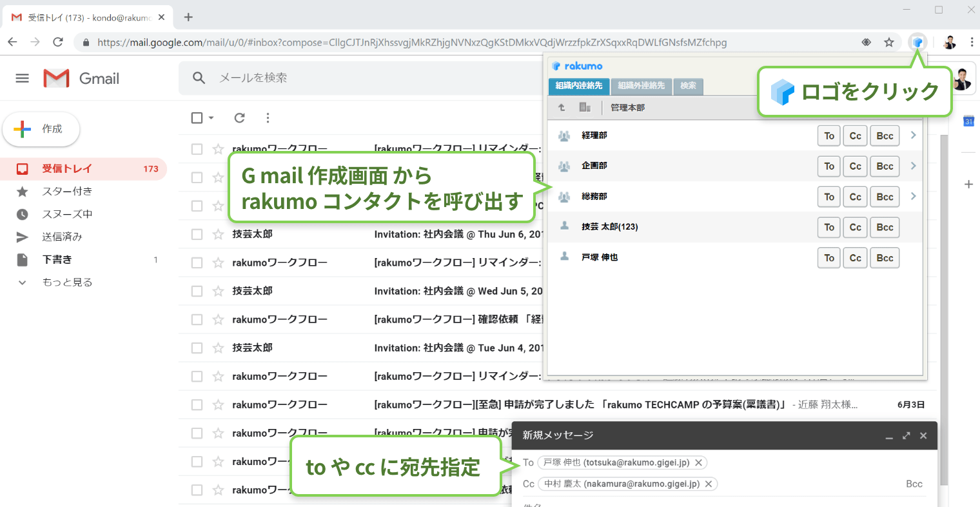Expand the 企画部 group chevron
Image resolution: width=980 pixels, height=507 pixels.
point(913,166)
